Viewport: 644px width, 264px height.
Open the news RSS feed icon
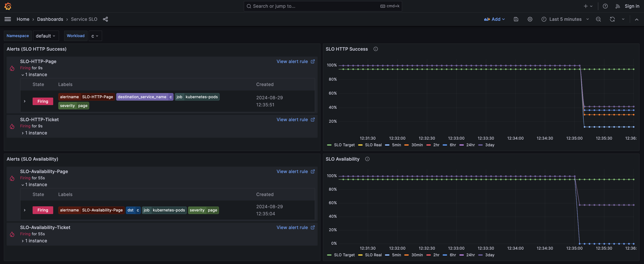tap(617, 6)
